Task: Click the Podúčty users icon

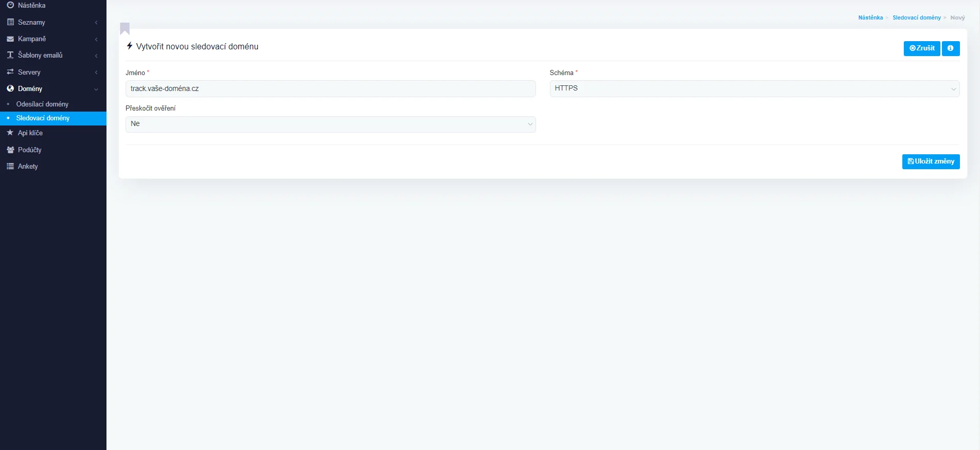Action: point(10,150)
